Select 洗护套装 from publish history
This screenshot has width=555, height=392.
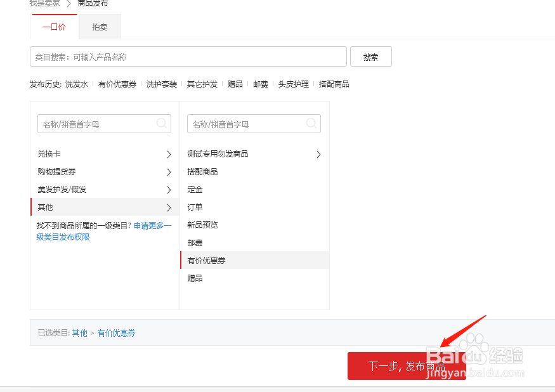click(x=162, y=84)
